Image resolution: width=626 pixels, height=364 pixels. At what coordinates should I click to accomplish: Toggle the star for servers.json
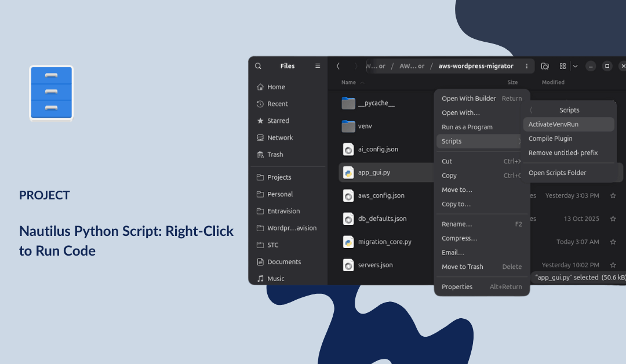613,265
